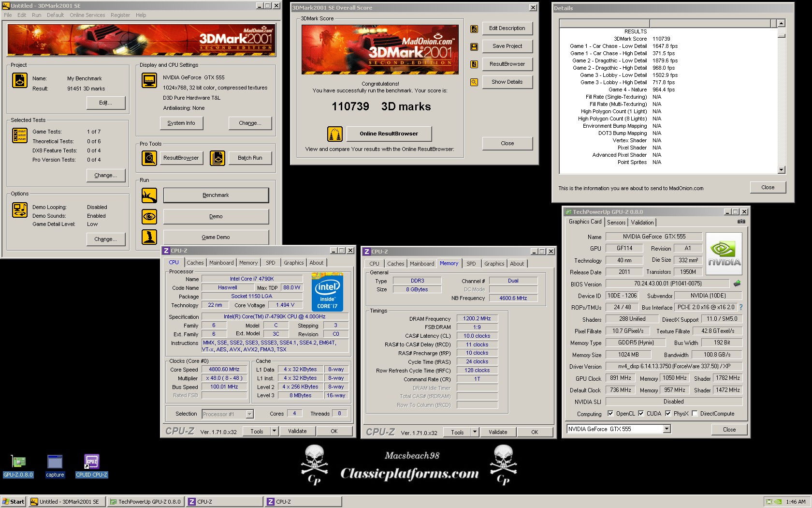Click the Show Details magnifier icon
Viewport: 812px width, 508px height.
click(474, 82)
